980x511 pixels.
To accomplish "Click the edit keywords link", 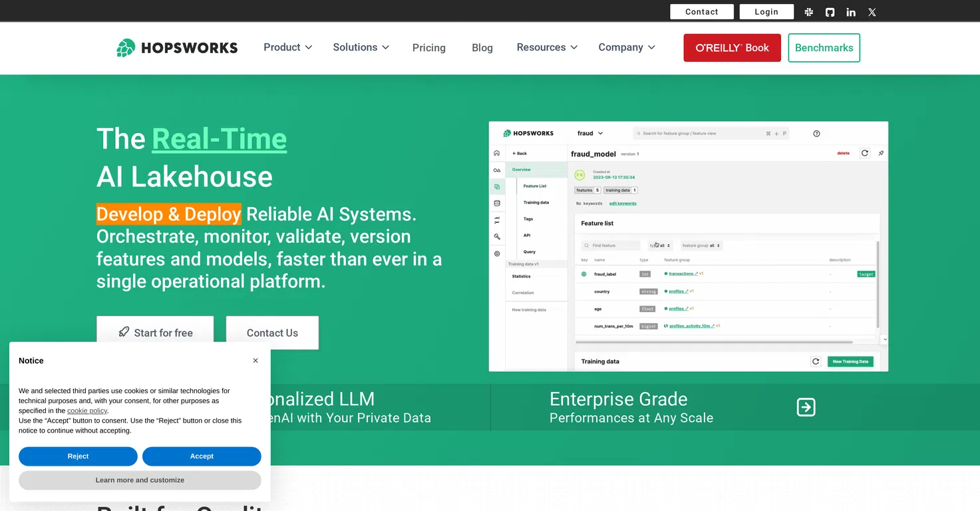I will [x=623, y=204].
